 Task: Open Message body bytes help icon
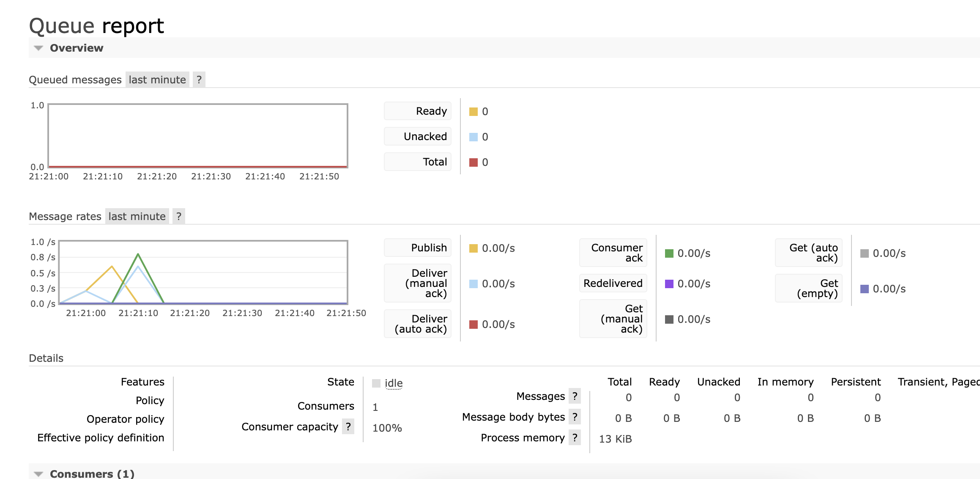coord(575,417)
